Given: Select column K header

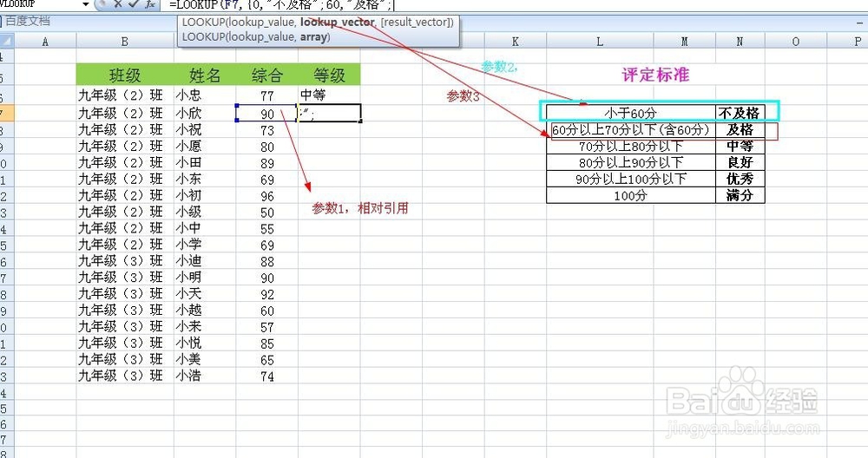Looking at the screenshot, I should (x=516, y=42).
